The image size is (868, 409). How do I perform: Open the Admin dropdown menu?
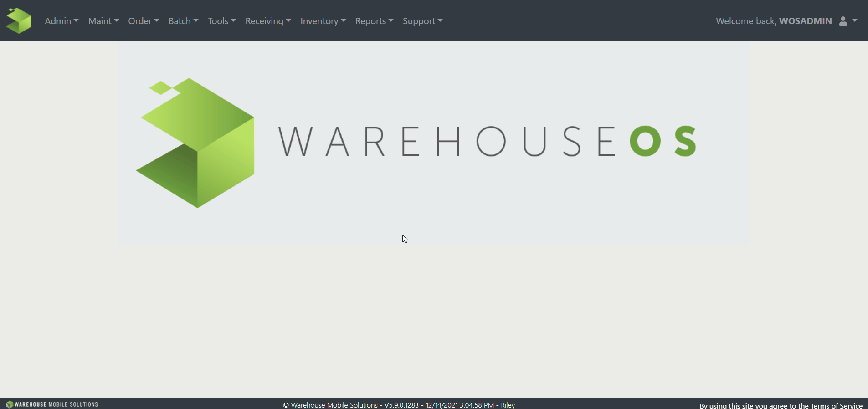coord(62,21)
